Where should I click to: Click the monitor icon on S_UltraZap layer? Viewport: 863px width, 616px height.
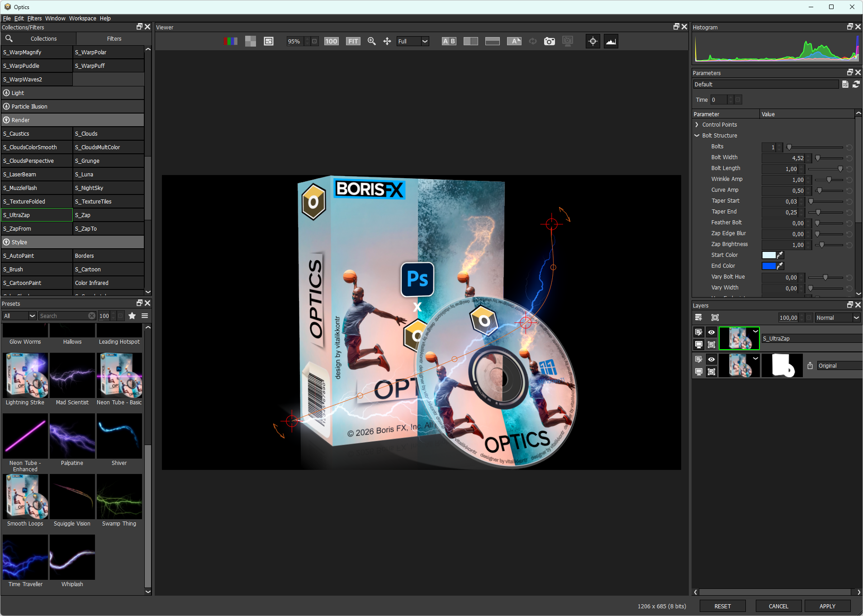pyautogui.click(x=699, y=345)
